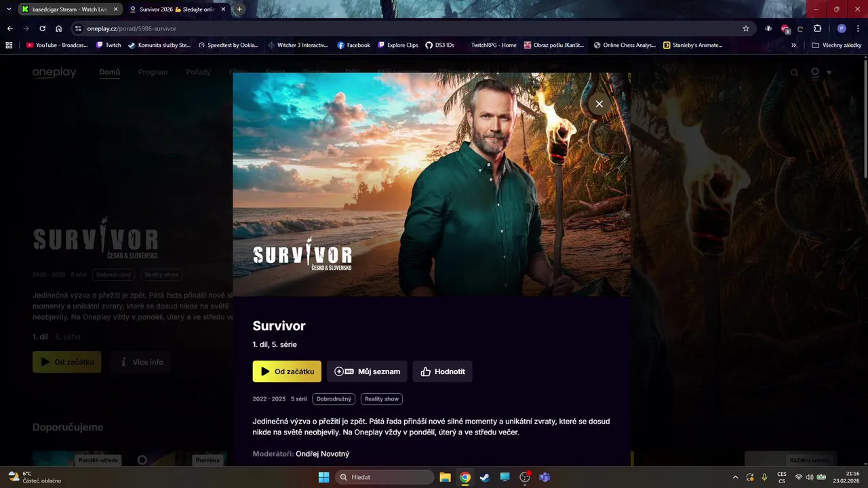868x488 pixels.
Task: Click the microphone tray icon
Action: click(765, 477)
